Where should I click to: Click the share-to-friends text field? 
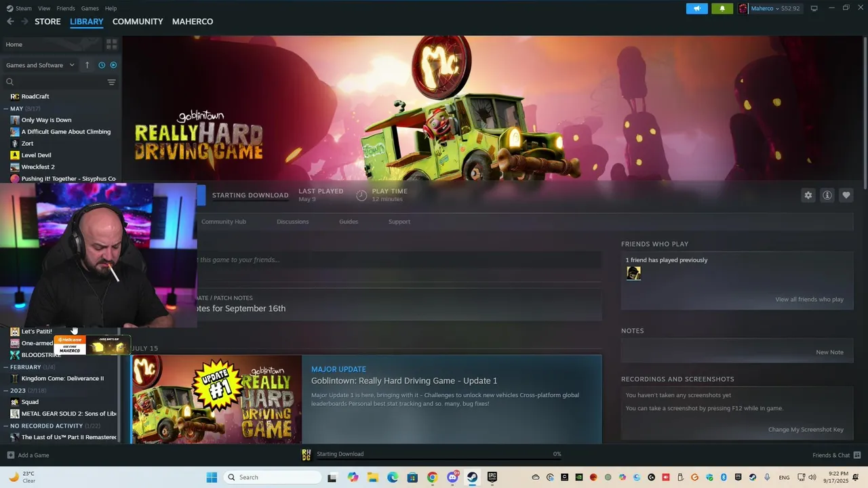pos(399,260)
